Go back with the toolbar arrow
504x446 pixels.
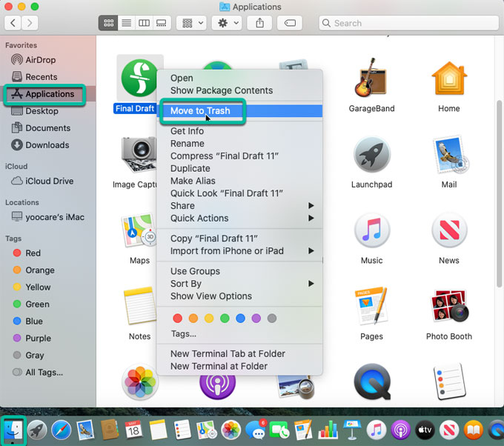(13, 23)
